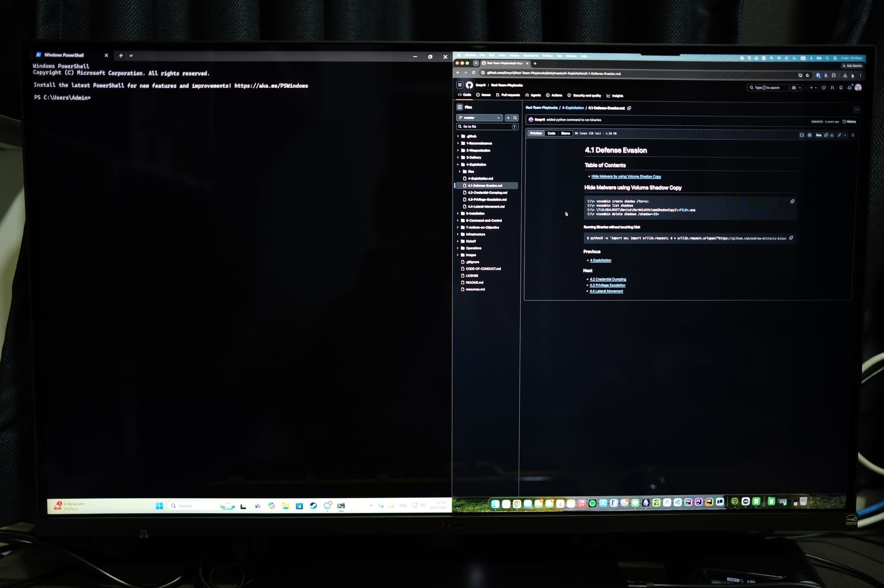Open Music app in the macOS dock
The height and width of the screenshot is (588, 884).
582,503
